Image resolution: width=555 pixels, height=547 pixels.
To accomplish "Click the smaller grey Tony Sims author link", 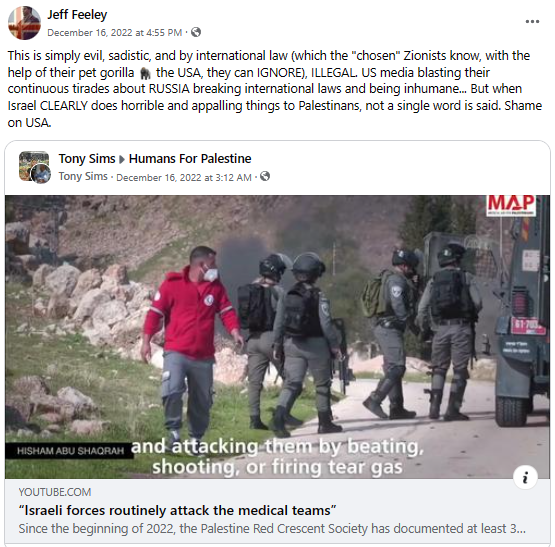I will tap(83, 176).
